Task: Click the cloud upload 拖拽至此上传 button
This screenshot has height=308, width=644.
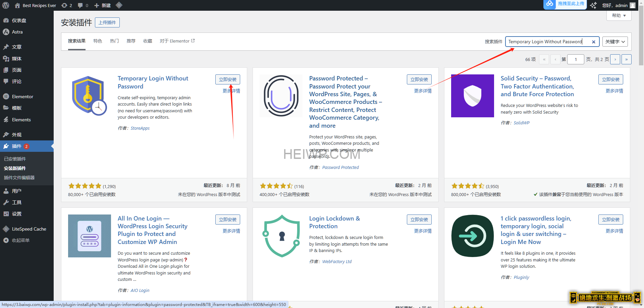Action: [x=565, y=4]
